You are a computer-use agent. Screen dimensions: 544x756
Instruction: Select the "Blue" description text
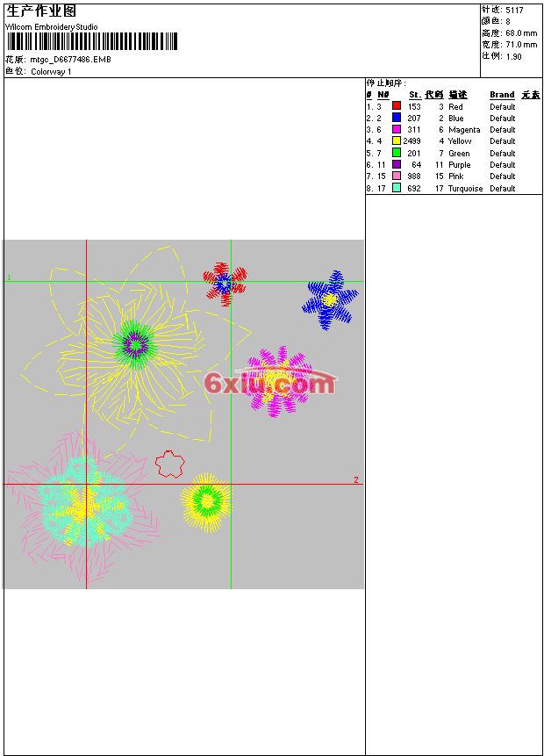tap(456, 119)
